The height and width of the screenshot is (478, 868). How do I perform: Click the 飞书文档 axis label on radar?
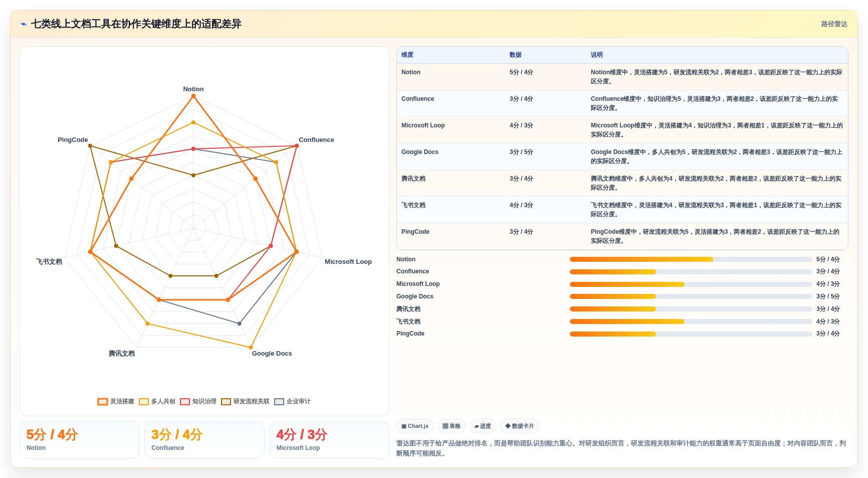click(49, 262)
